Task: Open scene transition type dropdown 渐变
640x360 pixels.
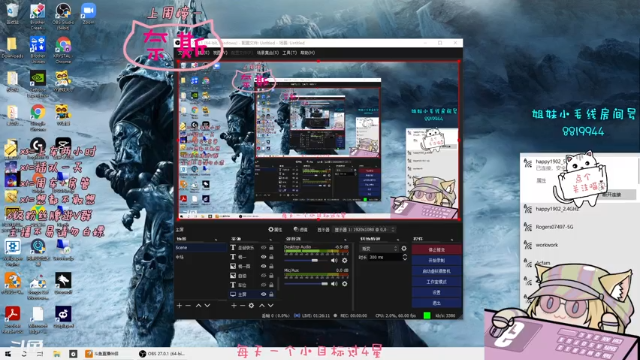Action: 379,248
